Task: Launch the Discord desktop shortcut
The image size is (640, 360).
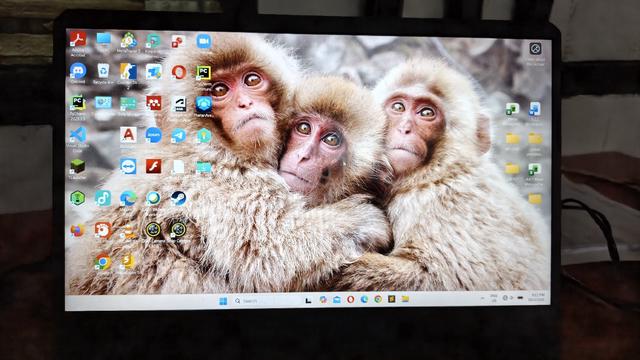Action: click(x=78, y=71)
